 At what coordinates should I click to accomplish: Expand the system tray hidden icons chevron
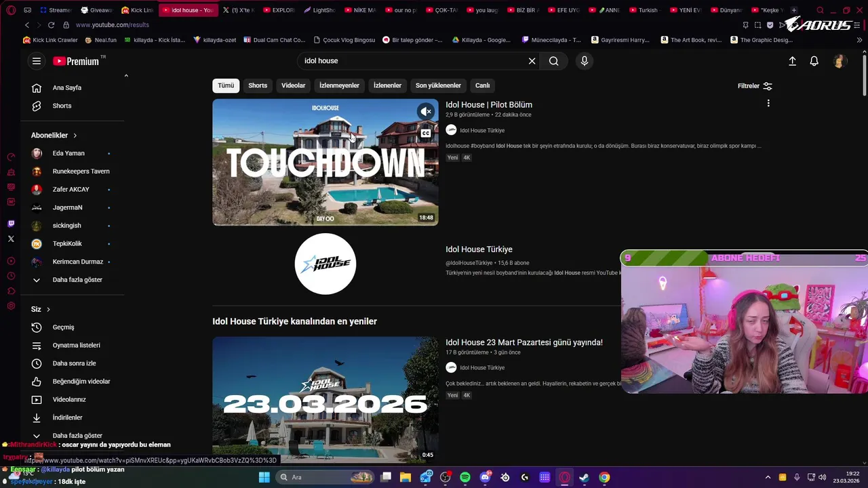(768, 477)
